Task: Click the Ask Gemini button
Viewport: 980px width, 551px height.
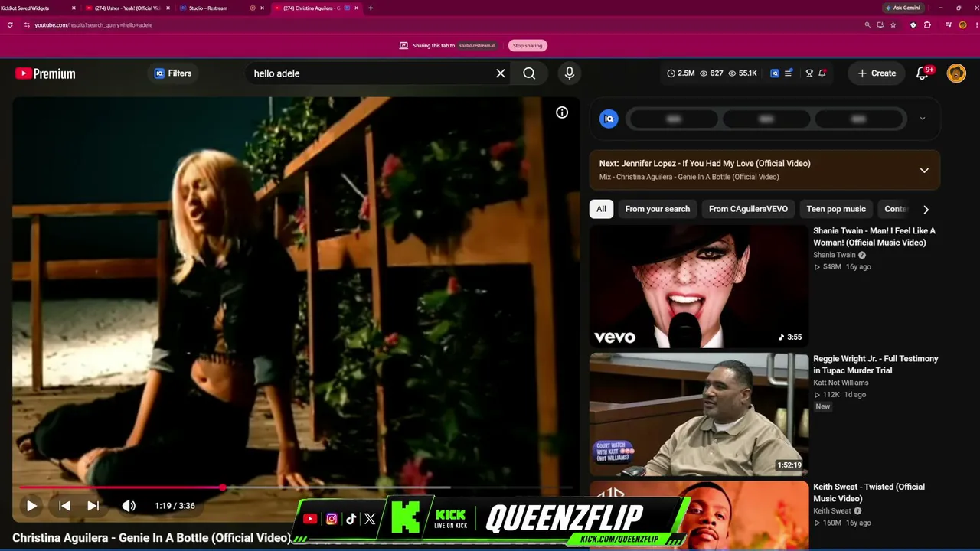Action: click(x=903, y=8)
